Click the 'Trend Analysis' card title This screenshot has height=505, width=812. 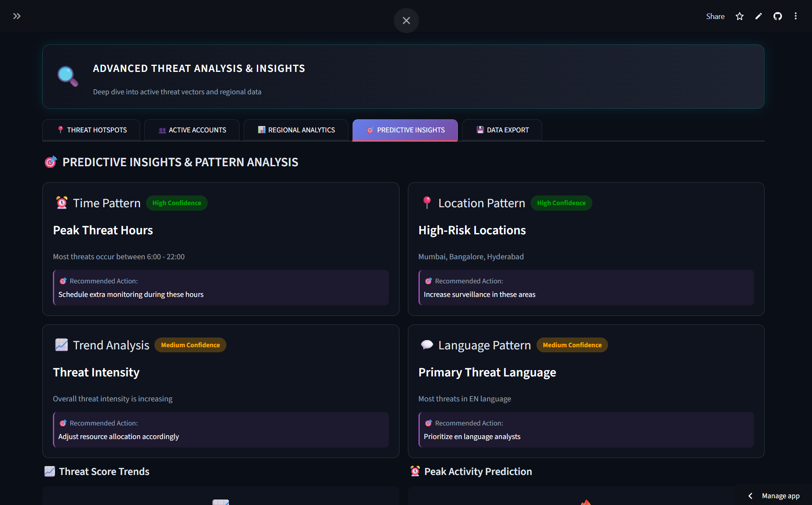point(111,345)
